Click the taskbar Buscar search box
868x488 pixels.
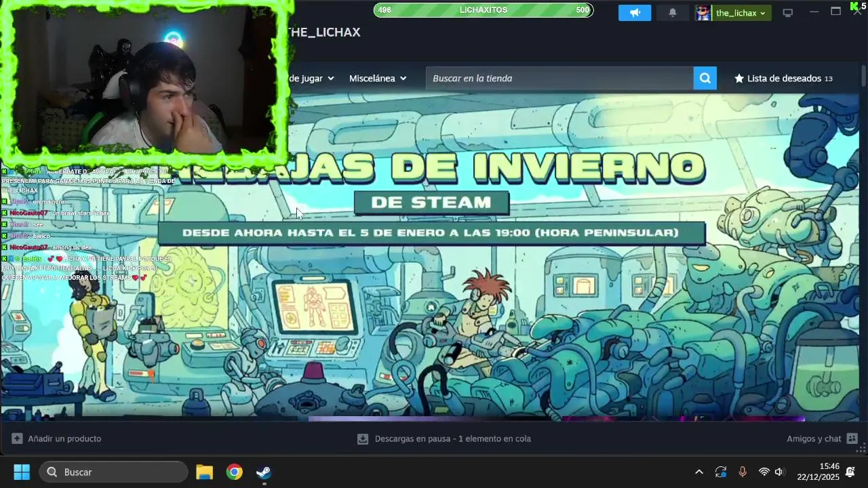[113, 472]
